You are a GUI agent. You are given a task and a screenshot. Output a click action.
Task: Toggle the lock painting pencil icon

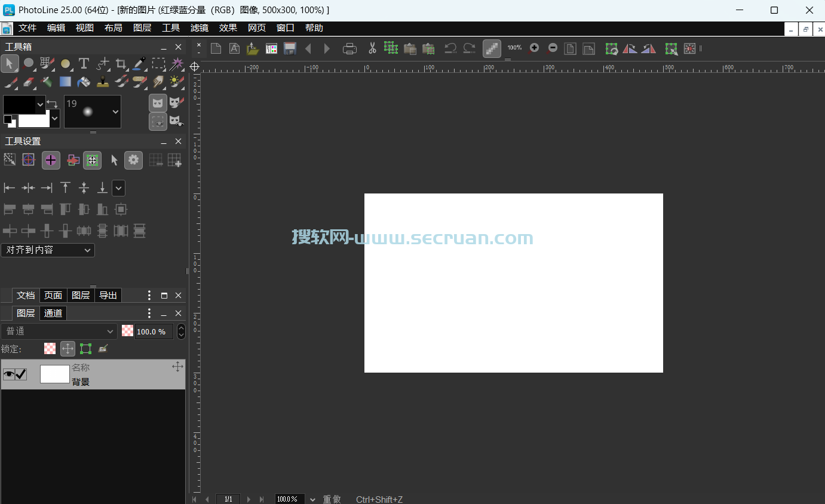click(x=103, y=348)
